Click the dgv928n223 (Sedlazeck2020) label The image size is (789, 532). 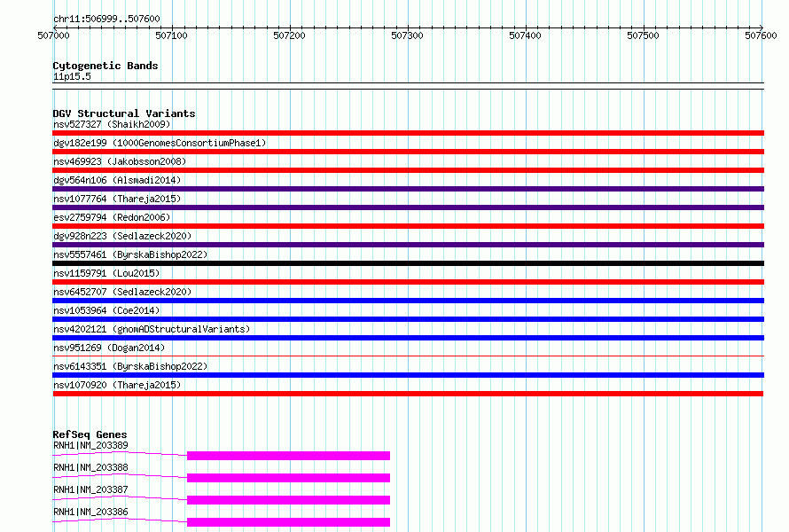pyautogui.click(x=122, y=236)
